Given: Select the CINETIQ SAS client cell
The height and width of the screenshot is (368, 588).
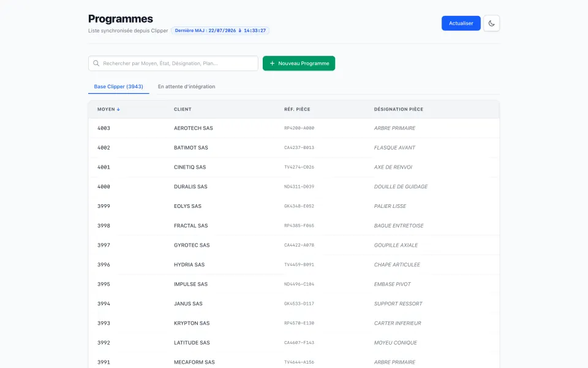Looking at the screenshot, I should [190, 167].
